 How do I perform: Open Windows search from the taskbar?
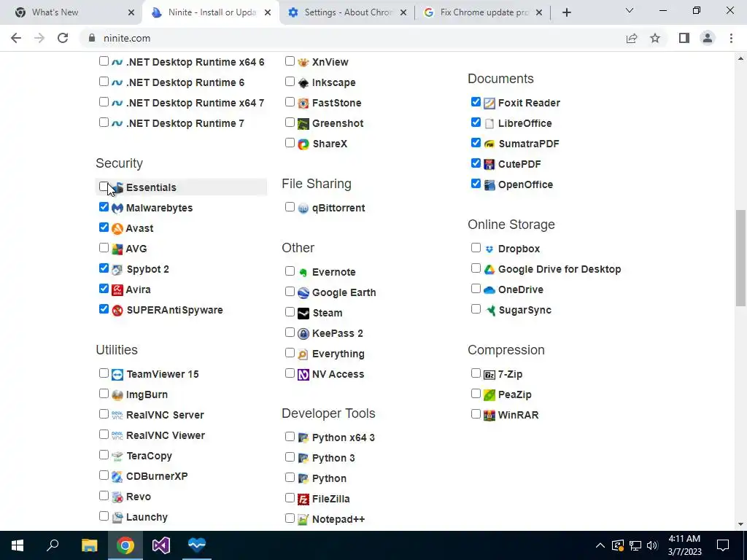click(x=53, y=545)
